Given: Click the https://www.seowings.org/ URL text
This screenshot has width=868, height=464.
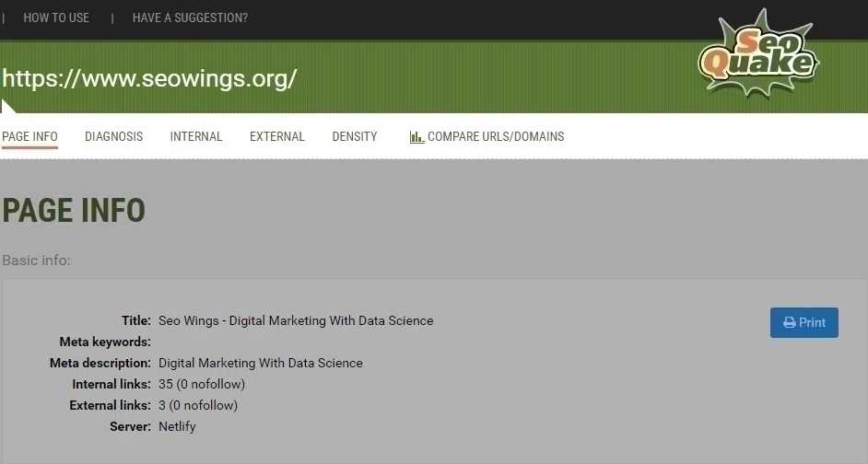Looking at the screenshot, I should coord(149,78).
